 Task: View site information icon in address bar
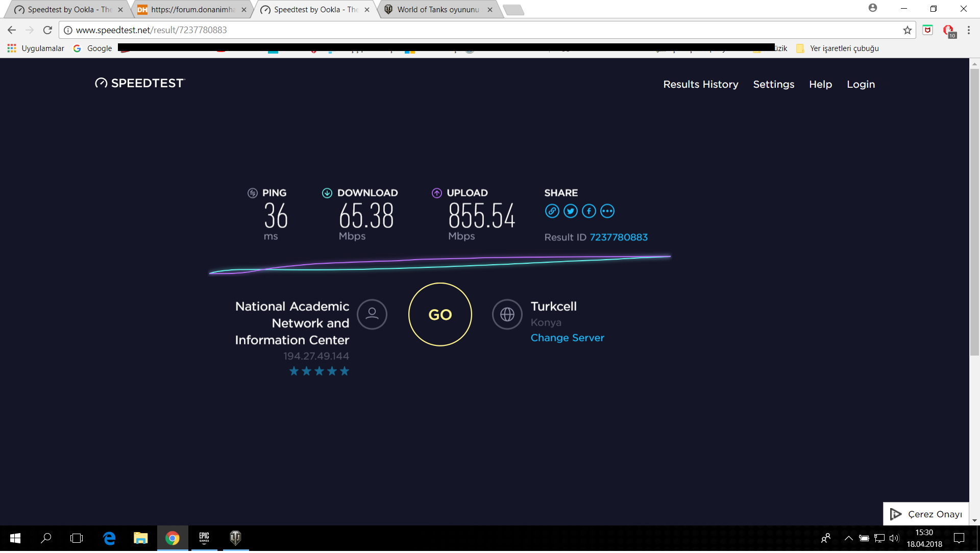click(x=68, y=30)
